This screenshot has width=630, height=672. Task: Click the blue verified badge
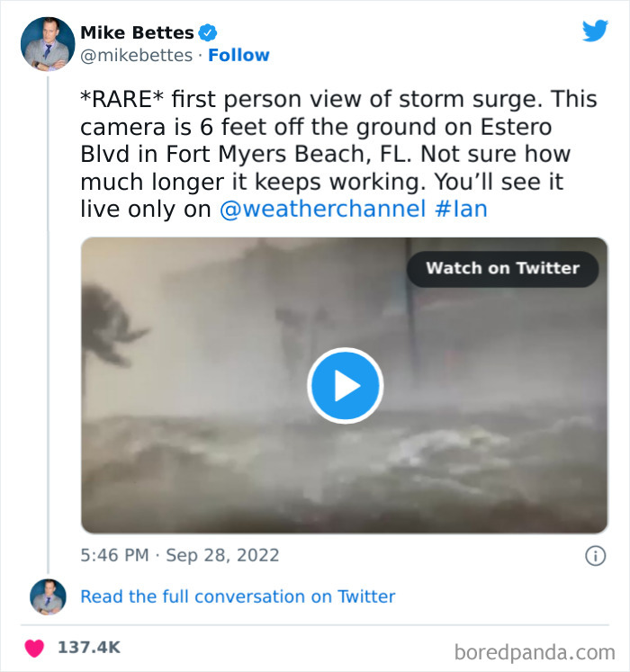208,33
